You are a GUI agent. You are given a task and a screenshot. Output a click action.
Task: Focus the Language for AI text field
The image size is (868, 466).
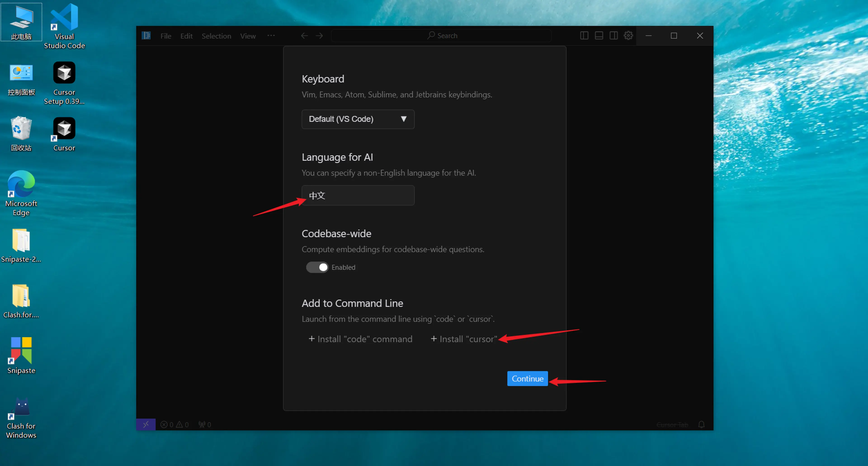(x=358, y=195)
